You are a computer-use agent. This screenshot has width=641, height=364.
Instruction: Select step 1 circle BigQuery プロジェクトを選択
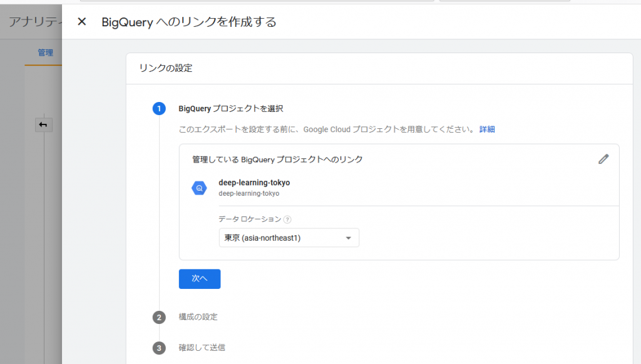tap(159, 109)
